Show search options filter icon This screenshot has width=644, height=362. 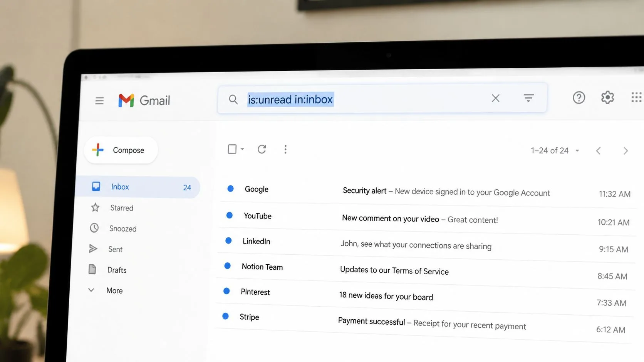click(528, 98)
